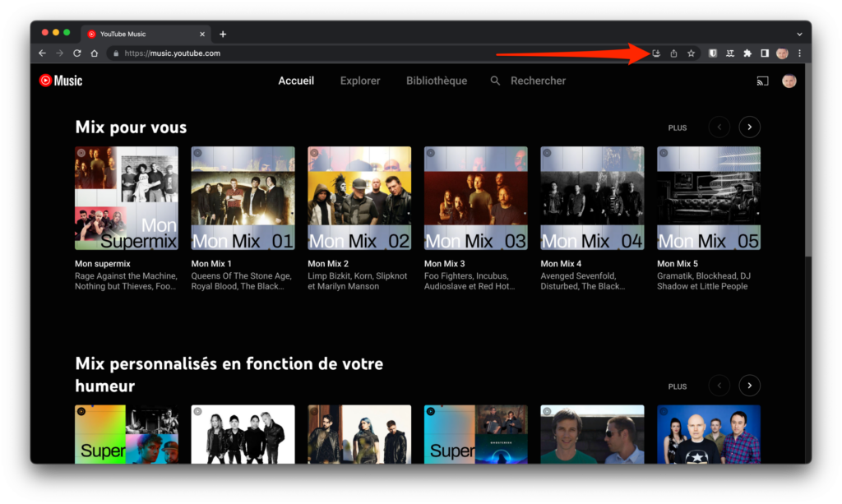Screen dimensions: 842x504
Task: Open the Mon Mix 04 thumbnail
Action: click(x=592, y=198)
